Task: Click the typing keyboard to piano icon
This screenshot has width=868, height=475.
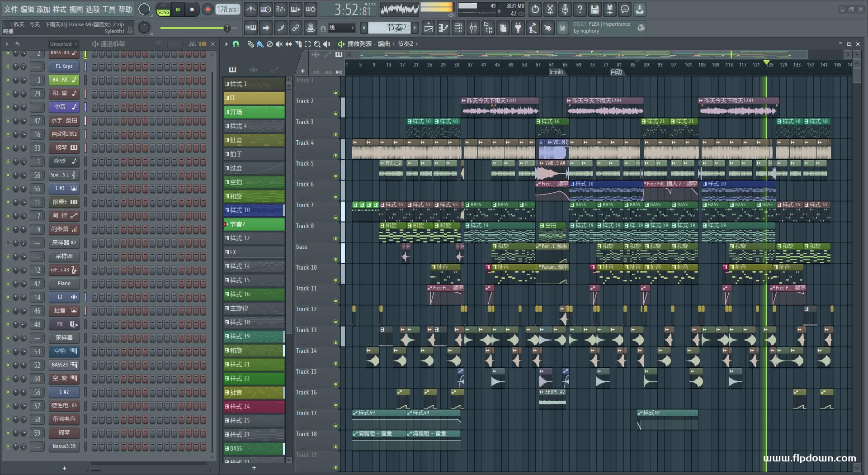Action: pyautogui.click(x=251, y=28)
